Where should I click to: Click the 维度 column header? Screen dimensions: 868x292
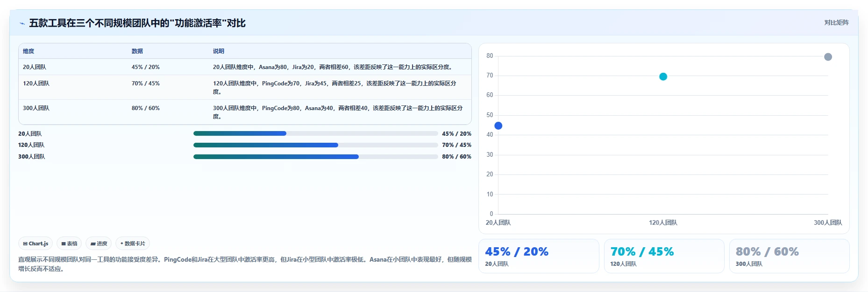pos(28,51)
